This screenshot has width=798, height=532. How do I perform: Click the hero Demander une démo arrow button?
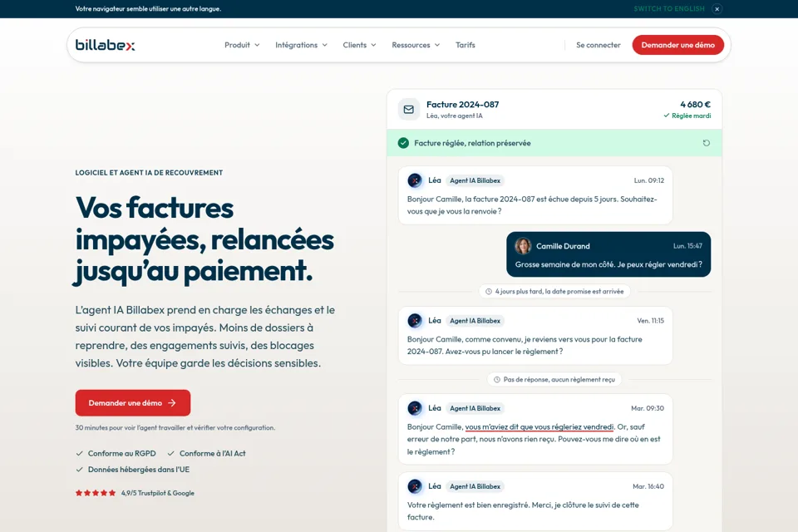[x=133, y=402]
